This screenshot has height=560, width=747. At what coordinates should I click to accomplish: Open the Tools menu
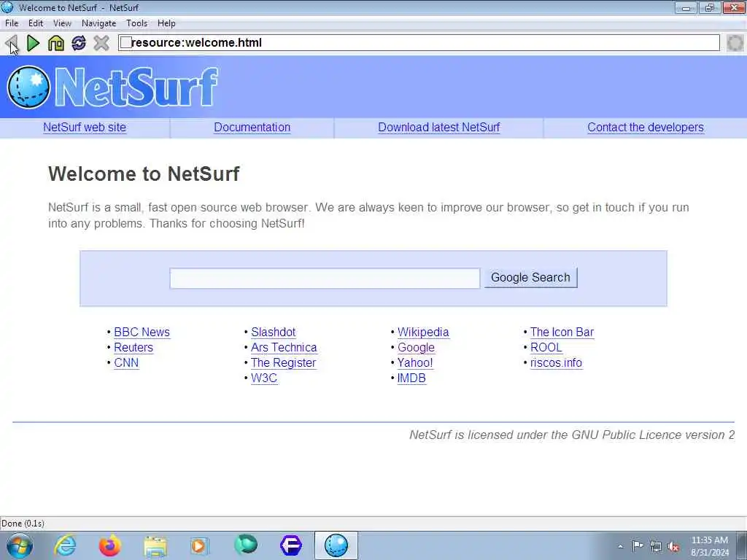click(x=136, y=23)
